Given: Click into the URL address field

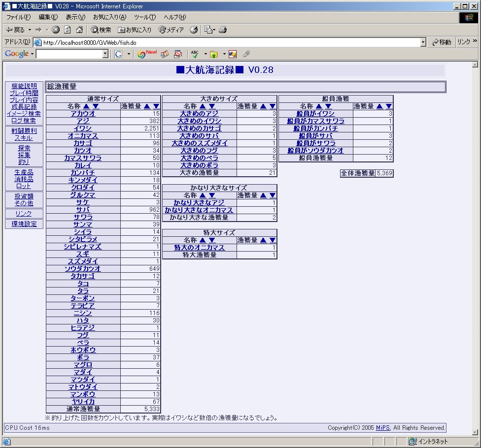Looking at the screenshot, I should point(227,43).
